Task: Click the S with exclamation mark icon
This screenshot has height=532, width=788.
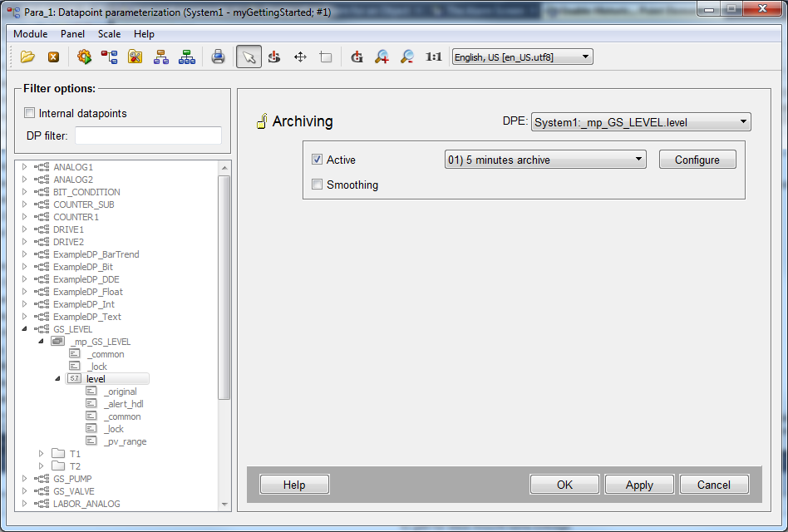Action: 274,57
